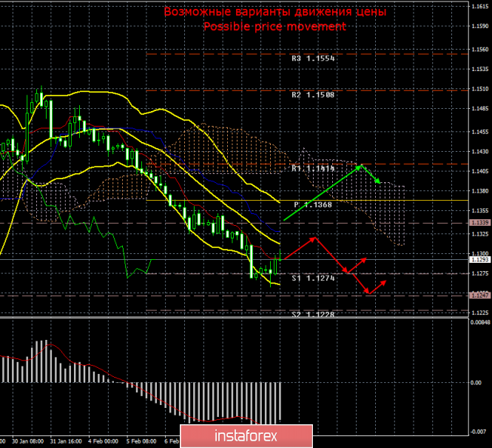Click the 1.1225 price axis value
Image resolution: width=492 pixels, height=448 pixels.
click(480, 312)
